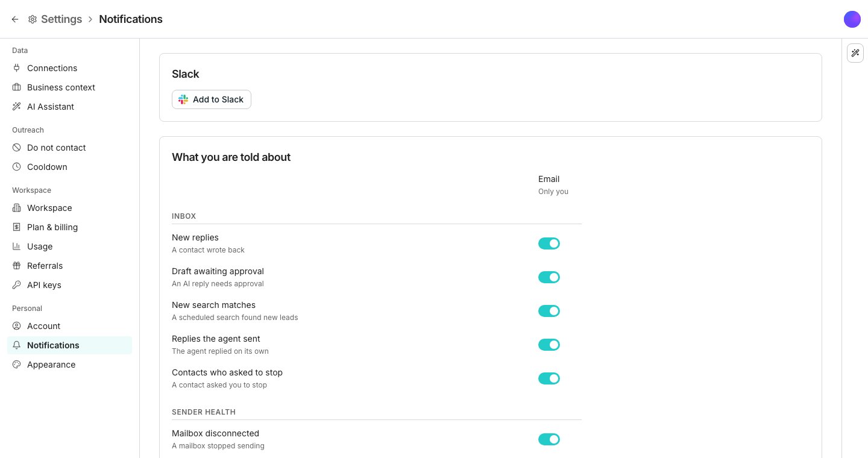Click "A scheduled search found new leads" text
Screen dimensions: 868x458
(x=235, y=318)
